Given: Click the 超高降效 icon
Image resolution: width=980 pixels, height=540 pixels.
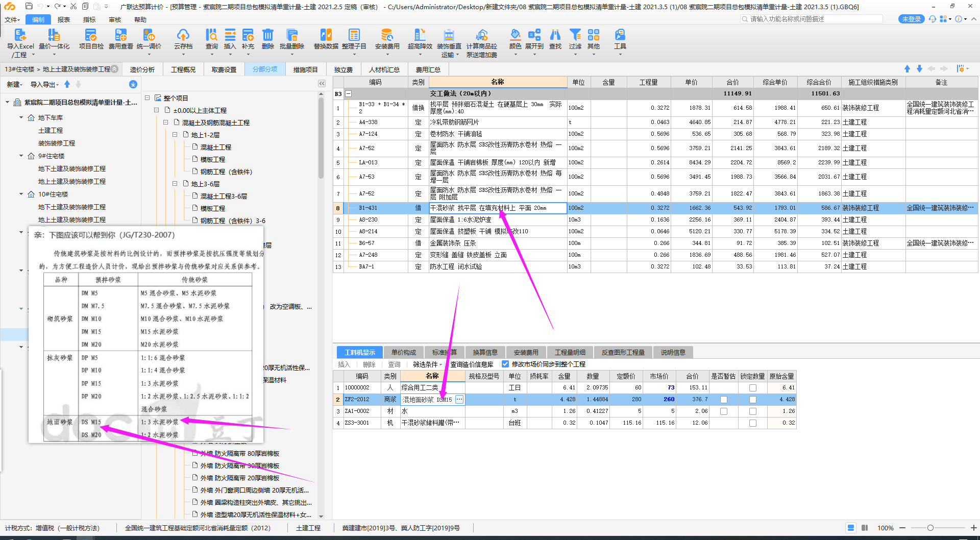Looking at the screenshot, I should pos(420,35).
